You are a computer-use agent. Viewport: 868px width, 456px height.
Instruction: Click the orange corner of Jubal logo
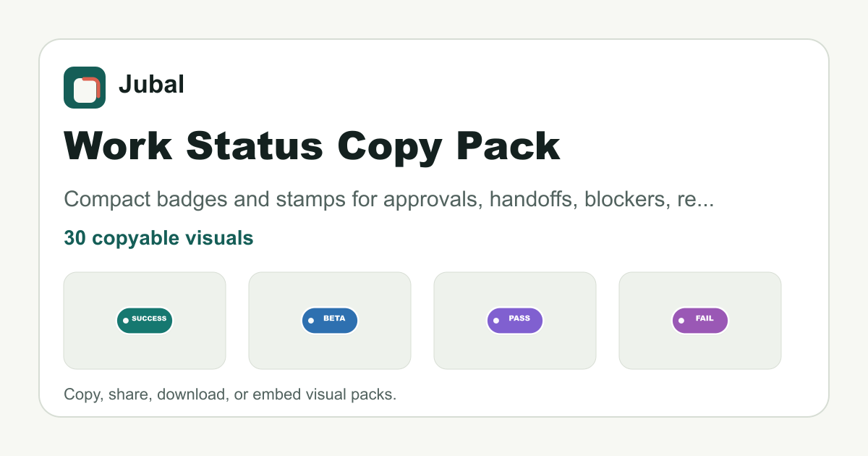93,83
